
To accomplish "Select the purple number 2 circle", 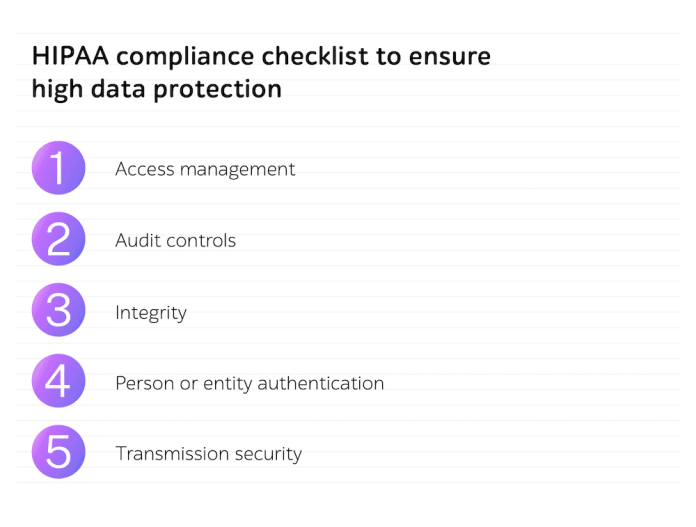I will [x=59, y=239].
